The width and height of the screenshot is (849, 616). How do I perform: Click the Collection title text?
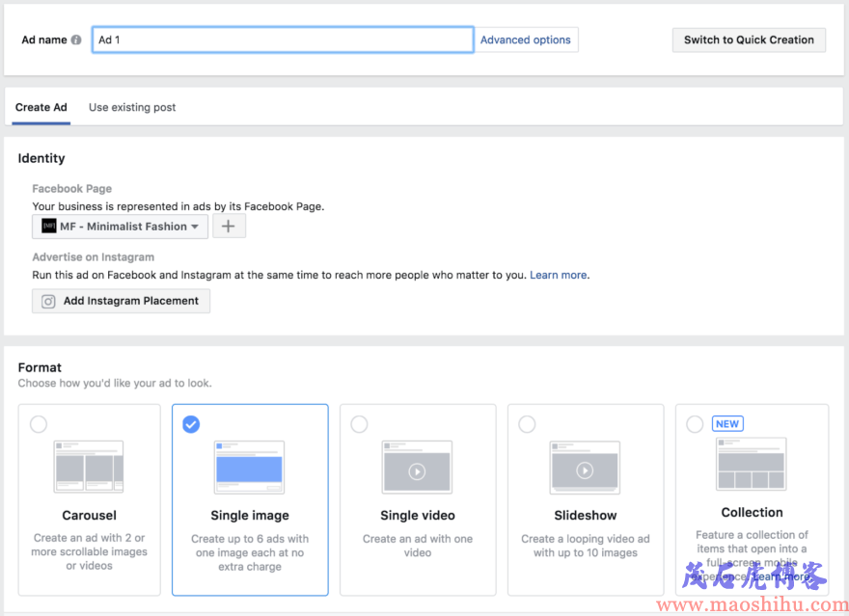752,512
